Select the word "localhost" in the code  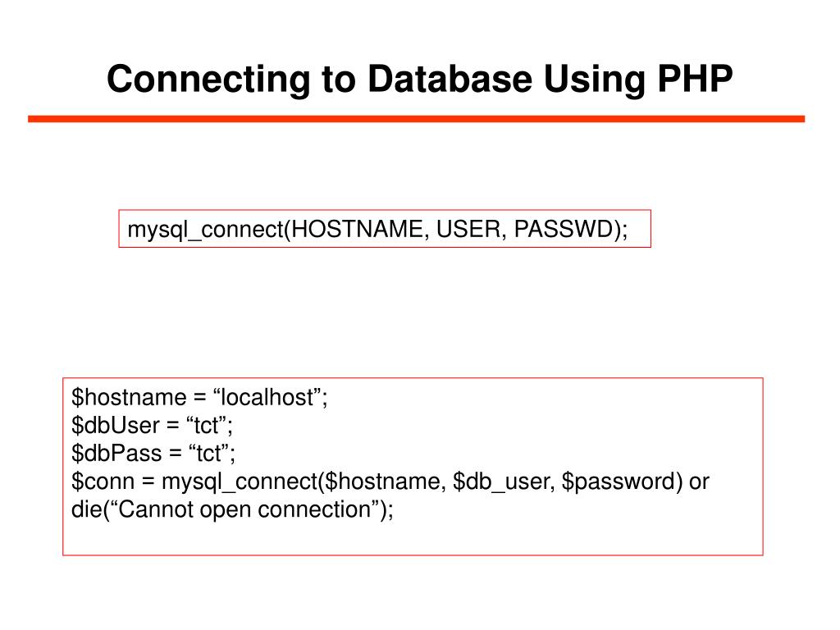(x=268, y=398)
